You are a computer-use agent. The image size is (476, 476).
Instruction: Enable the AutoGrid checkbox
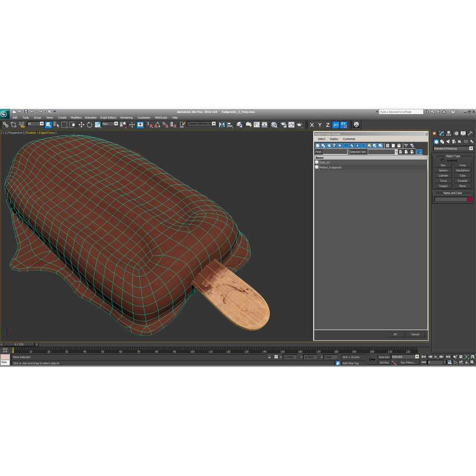[x=443, y=160]
